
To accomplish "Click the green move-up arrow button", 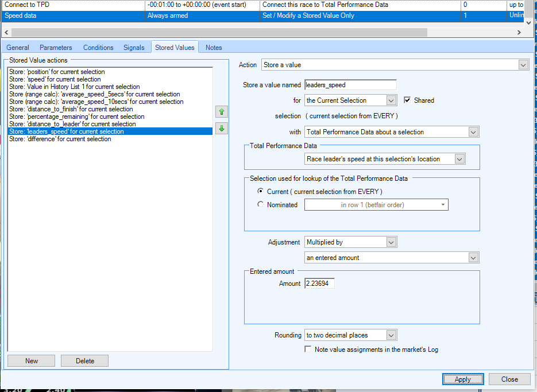I will click(221, 111).
